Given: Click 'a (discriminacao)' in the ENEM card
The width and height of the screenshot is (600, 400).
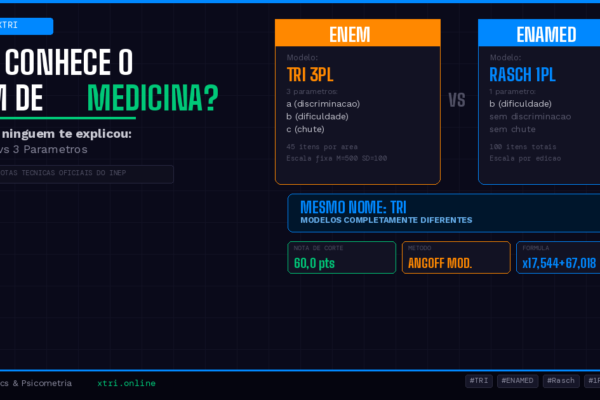Looking at the screenshot, I should coord(323,104).
